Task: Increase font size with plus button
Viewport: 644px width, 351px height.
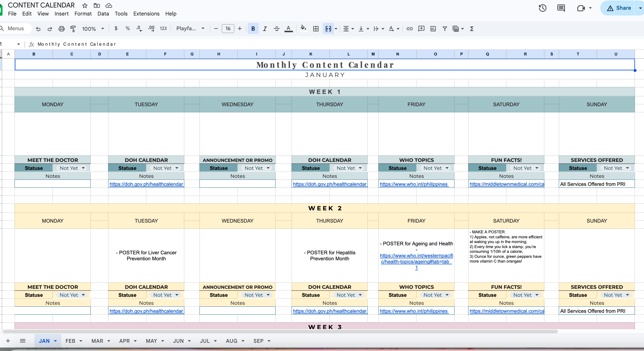Action: click(x=240, y=28)
